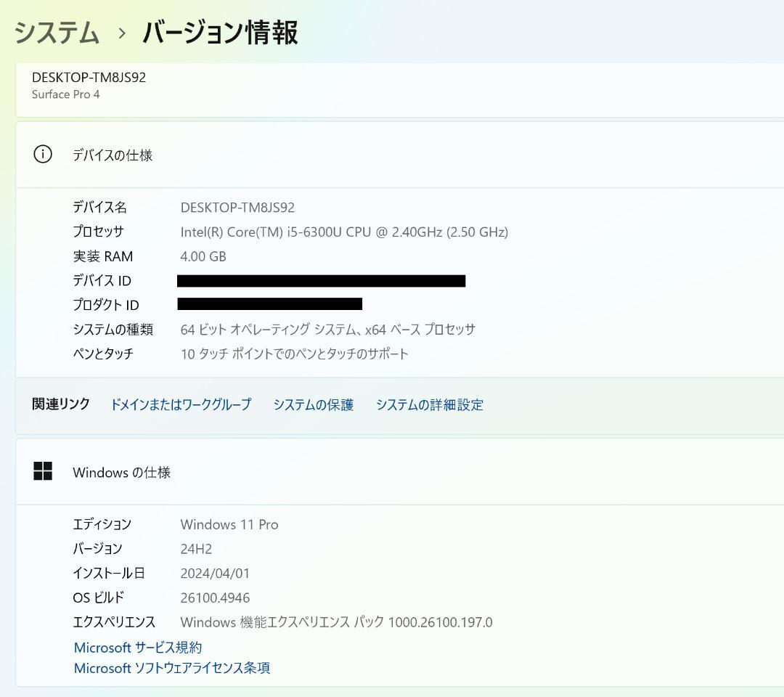Select the OS ビルド value 26100.4946
Viewport: 784px width, 697px height.
point(216,598)
